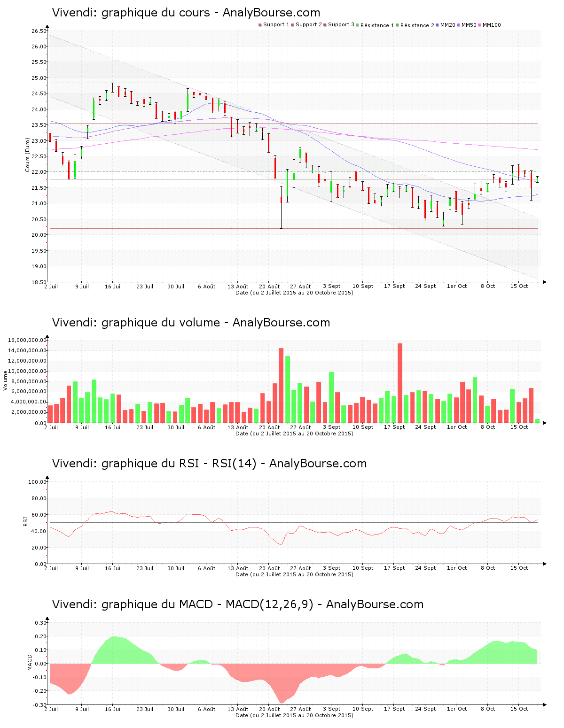Click '16 Juil' date on volume chart axis

(113, 427)
